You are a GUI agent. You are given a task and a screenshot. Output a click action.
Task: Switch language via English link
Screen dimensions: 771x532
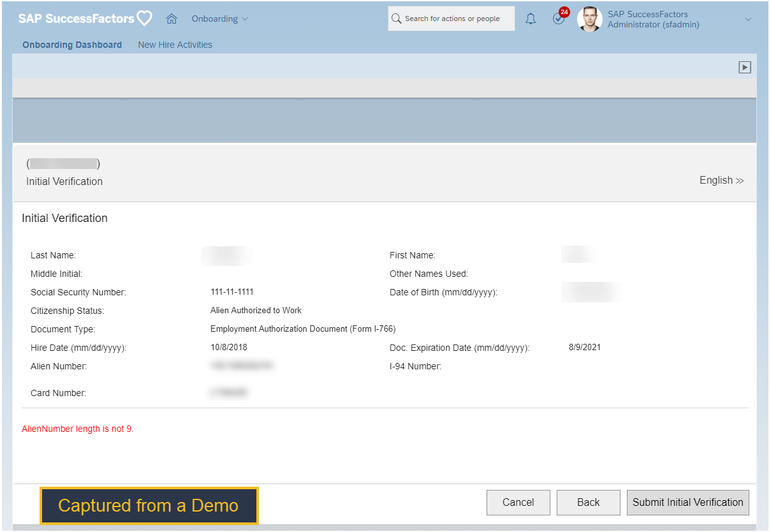click(721, 181)
